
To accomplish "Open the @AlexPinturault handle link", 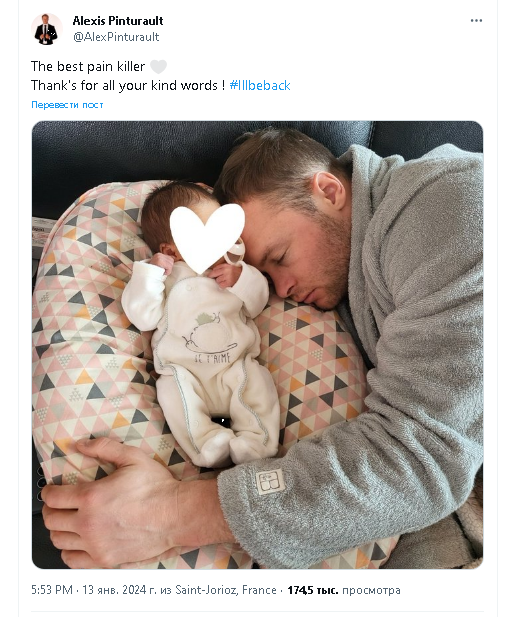I will [x=116, y=37].
